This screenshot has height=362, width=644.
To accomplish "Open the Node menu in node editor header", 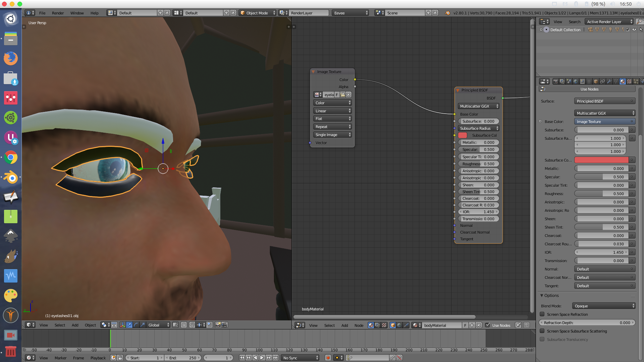I will (x=359, y=325).
